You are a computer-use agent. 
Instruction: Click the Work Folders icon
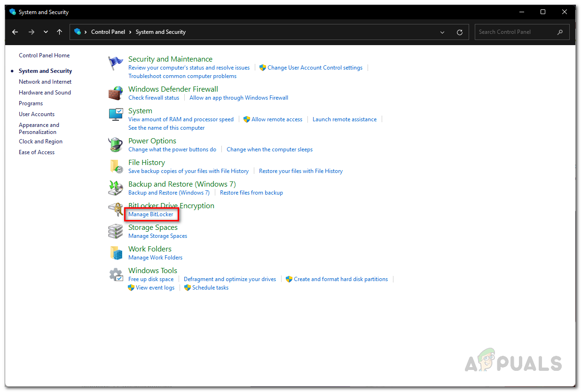pyautogui.click(x=116, y=253)
